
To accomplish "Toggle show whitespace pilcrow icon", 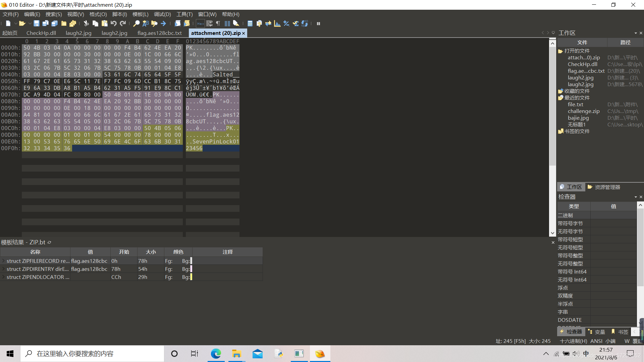I will (218, 23).
